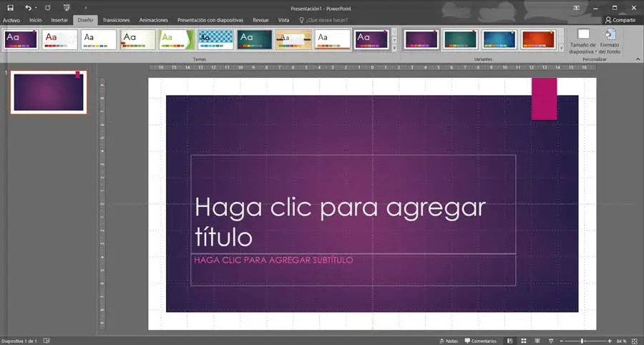This screenshot has width=644, height=345.
Task: Select slide 1 thumbnail in the slide panel
Action: [x=49, y=92]
